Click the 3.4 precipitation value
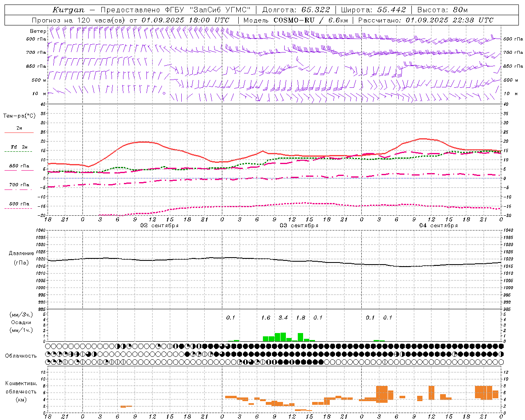Image resolution: width=525 pixels, height=420 pixels. coord(283,317)
